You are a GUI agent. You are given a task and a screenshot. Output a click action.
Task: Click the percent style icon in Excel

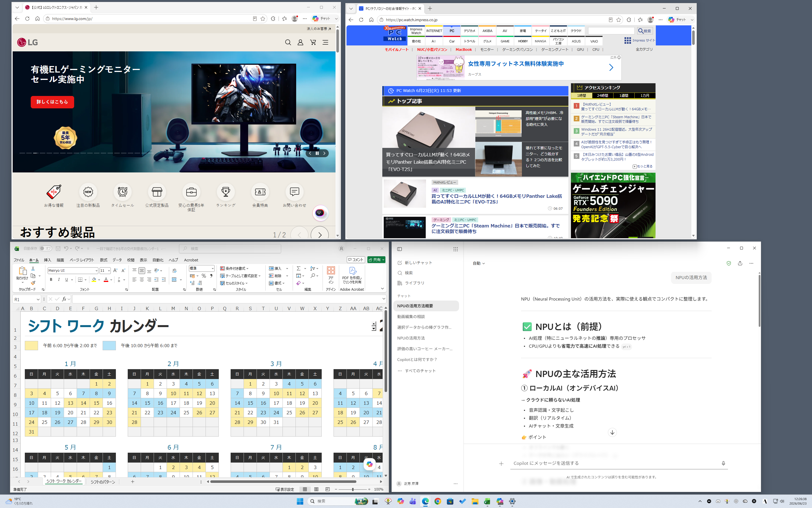click(204, 276)
